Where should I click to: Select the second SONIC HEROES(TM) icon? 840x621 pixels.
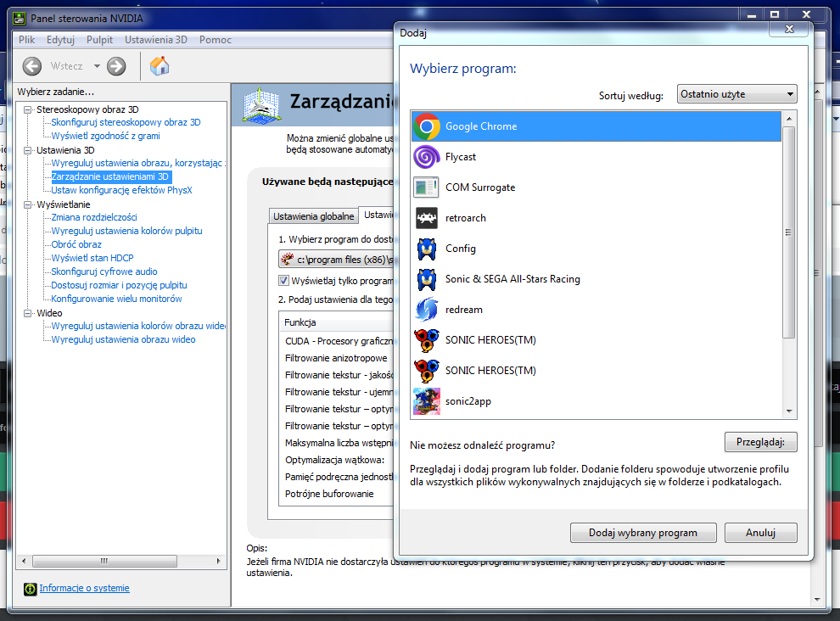427,371
